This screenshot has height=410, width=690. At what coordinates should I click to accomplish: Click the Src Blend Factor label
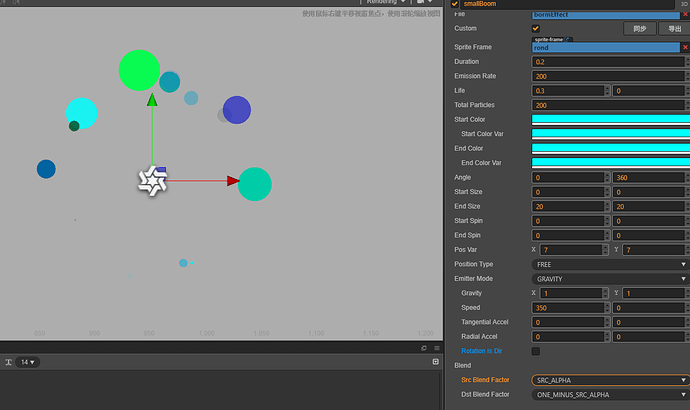pyautogui.click(x=485, y=380)
